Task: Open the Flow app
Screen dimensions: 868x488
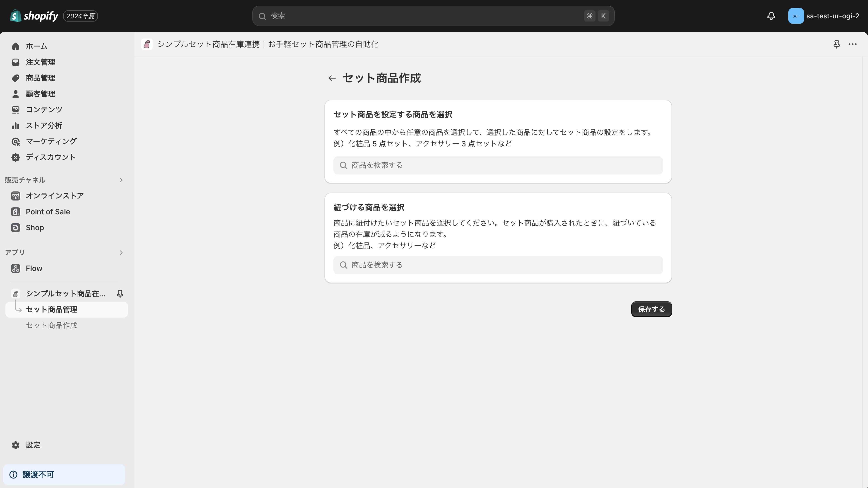Action: [x=34, y=268]
